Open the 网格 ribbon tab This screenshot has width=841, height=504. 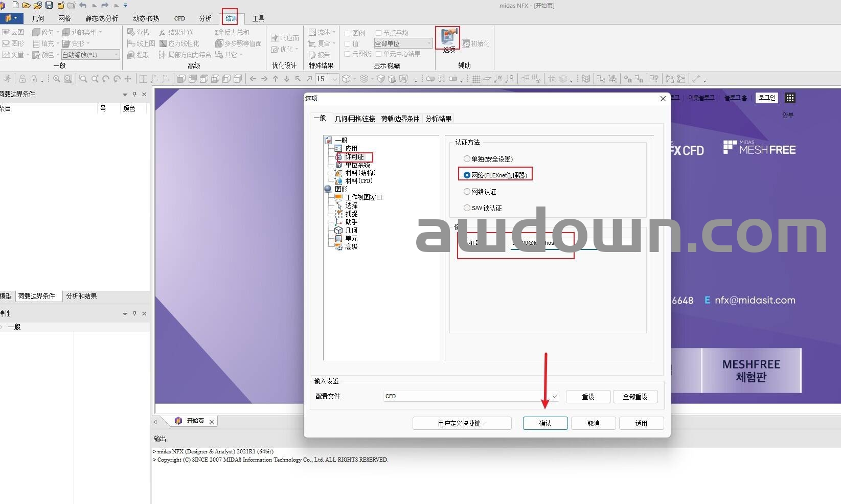coord(64,18)
